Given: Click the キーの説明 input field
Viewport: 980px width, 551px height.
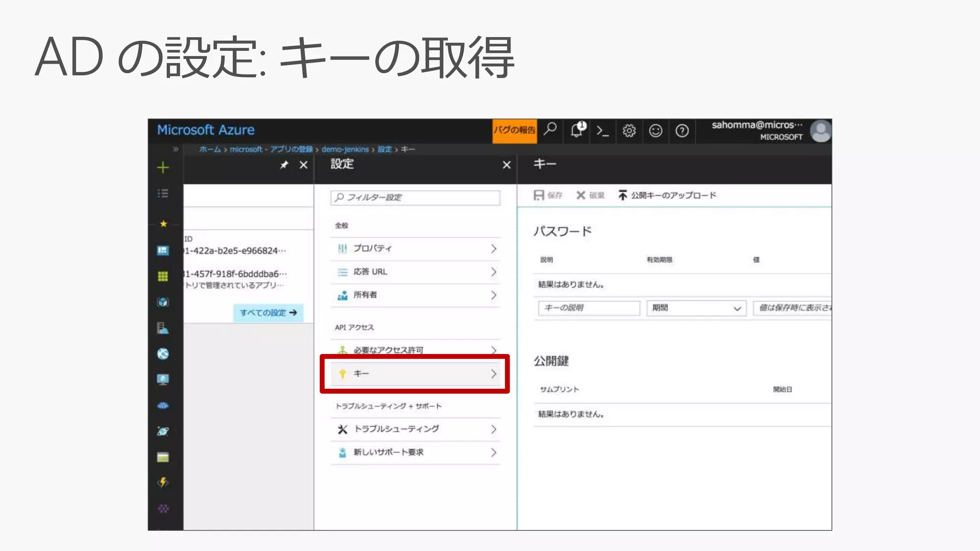Looking at the screenshot, I should click(589, 308).
